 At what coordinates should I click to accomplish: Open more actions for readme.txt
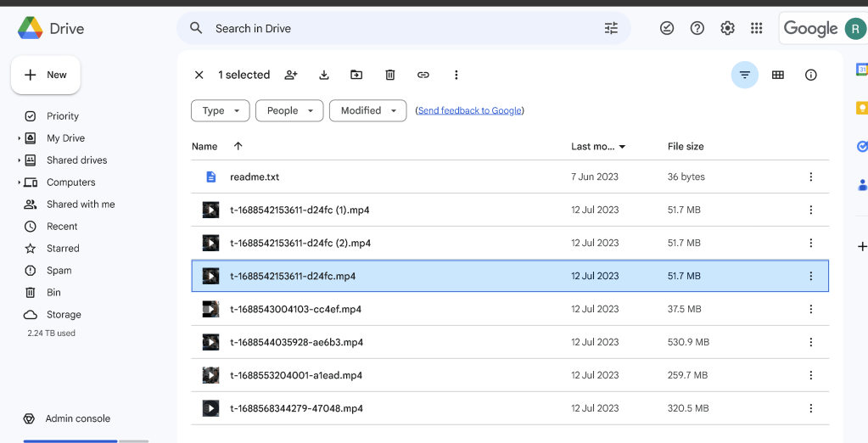pyautogui.click(x=810, y=177)
